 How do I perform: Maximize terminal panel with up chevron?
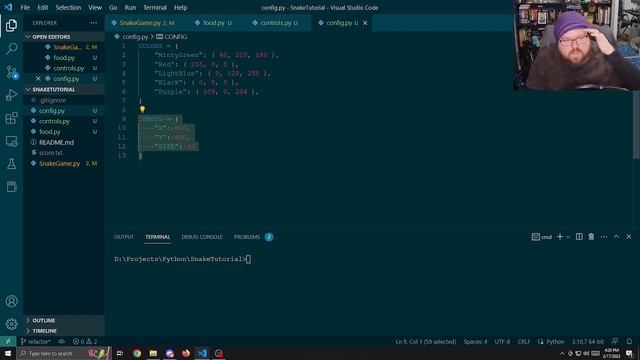[x=616, y=237]
